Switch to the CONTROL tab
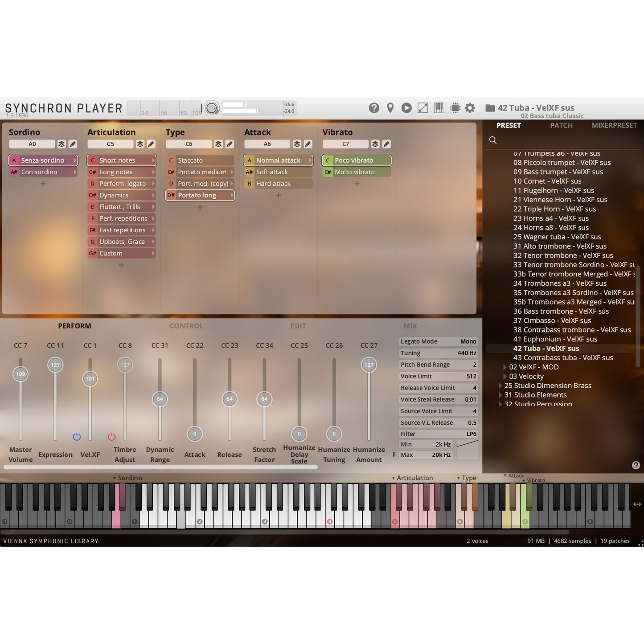 [x=186, y=326]
